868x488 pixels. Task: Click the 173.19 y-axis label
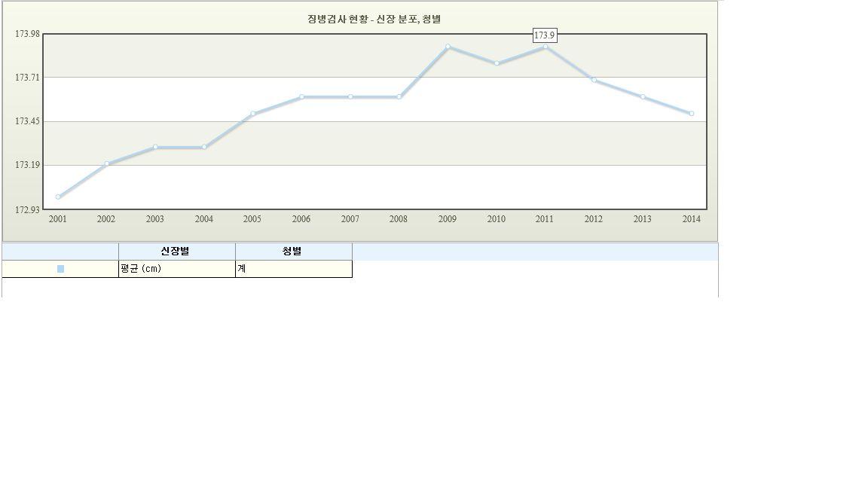[x=27, y=165]
